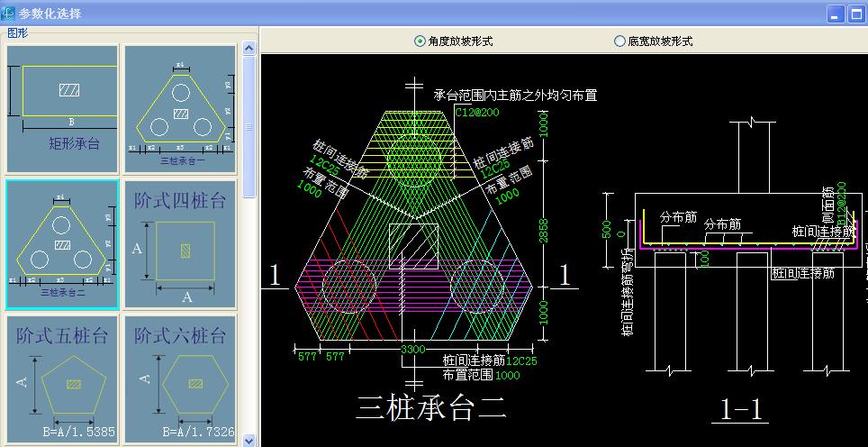Choose the 三桩承台一 shape thumbnail

(180, 109)
